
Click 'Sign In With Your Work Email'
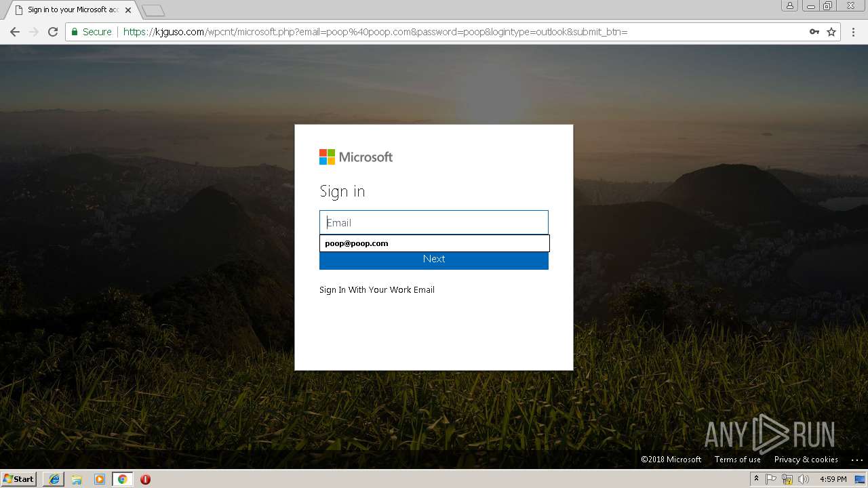coord(377,289)
